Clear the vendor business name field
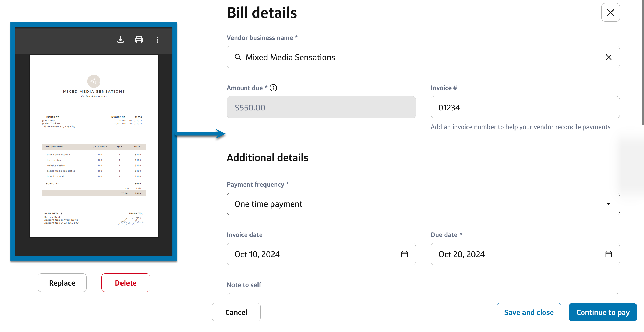644x332 pixels. (x=608, y=57)
